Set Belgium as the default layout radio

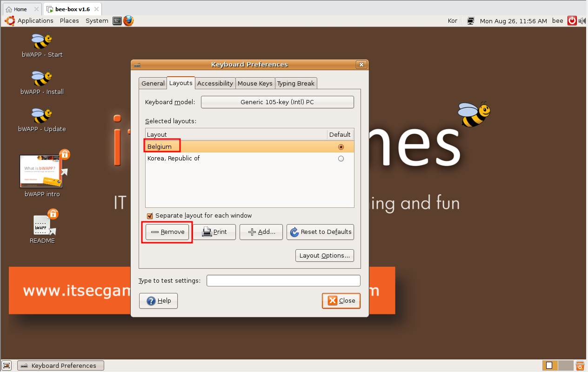(341, 147)
